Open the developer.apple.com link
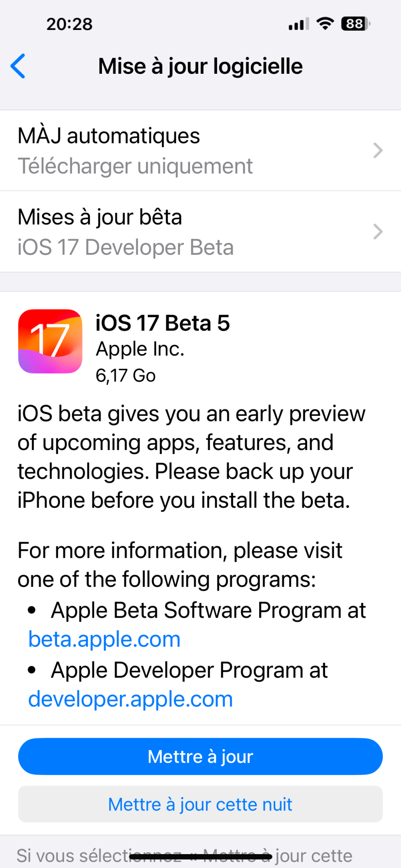Screen dimensions: 401x868 [x=131, y=699]
